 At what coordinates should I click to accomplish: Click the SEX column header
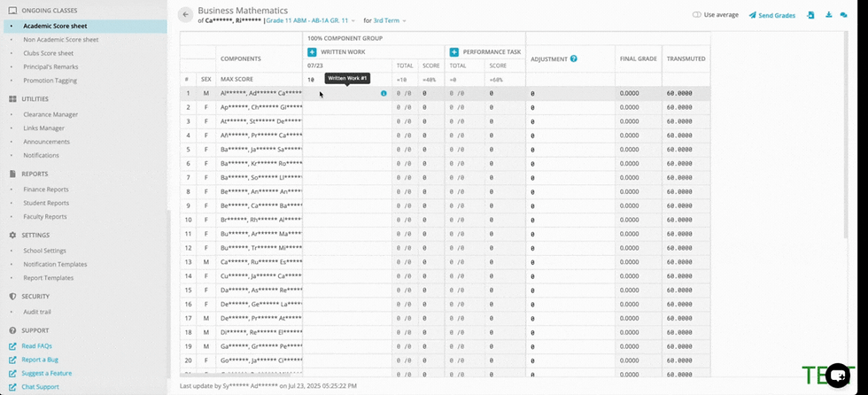pyautogui.click(x=205, y=80)
